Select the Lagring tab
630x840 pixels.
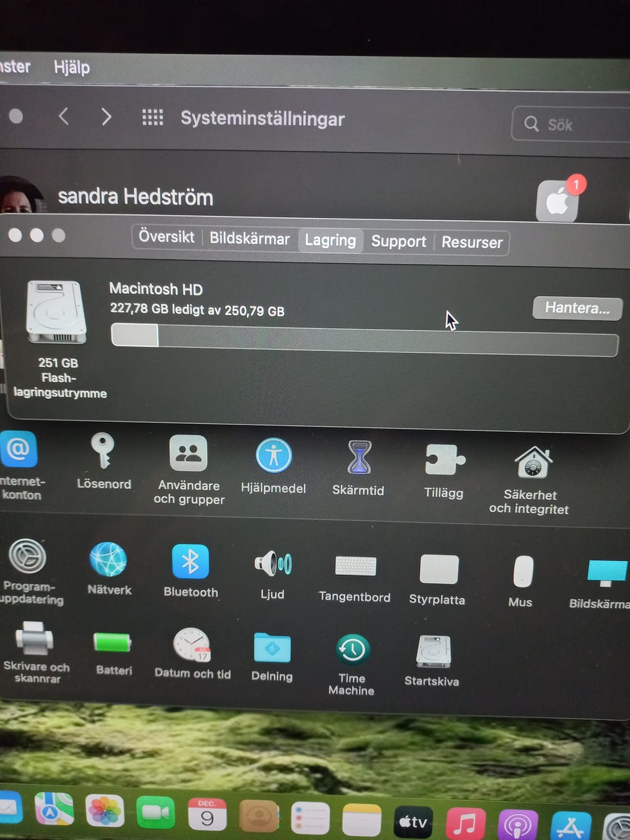(330, 240)
